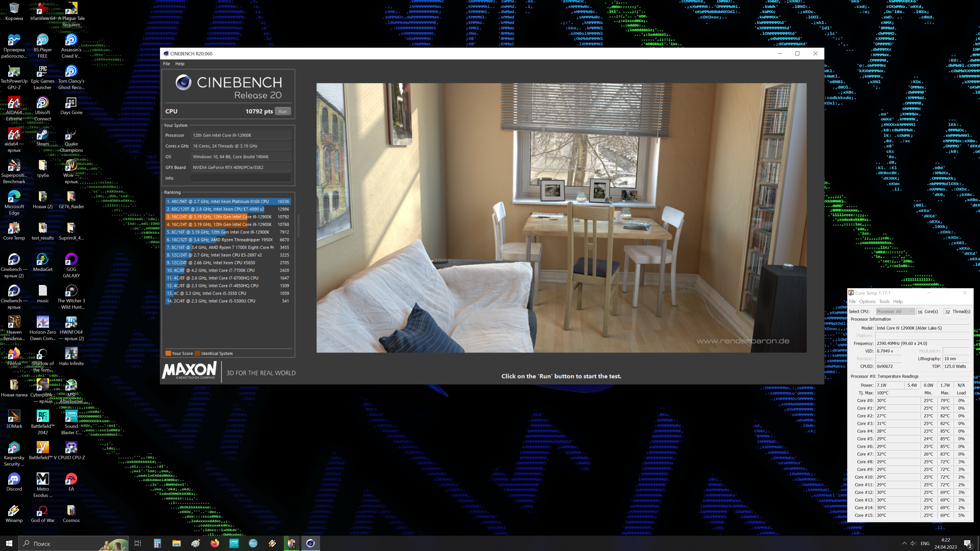Open the ENG input language selector
This screenshot has height=551, width=980.
(x=925, y=543)
